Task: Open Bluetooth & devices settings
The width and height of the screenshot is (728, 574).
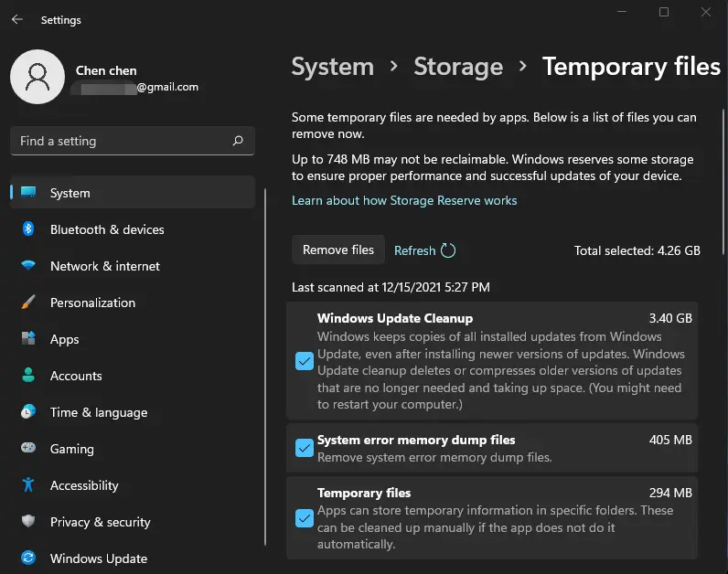Action: coord(133,229)
